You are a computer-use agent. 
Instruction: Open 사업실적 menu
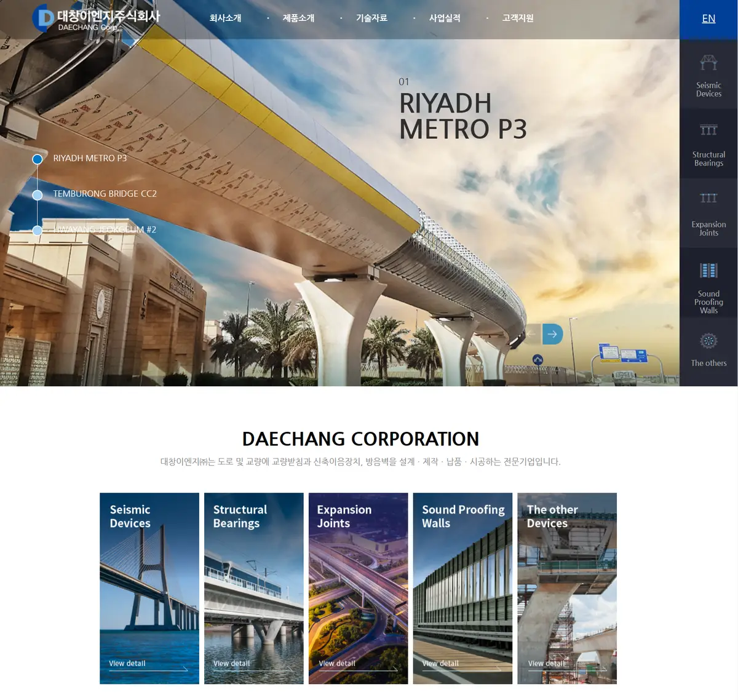(x=445, y=18)
